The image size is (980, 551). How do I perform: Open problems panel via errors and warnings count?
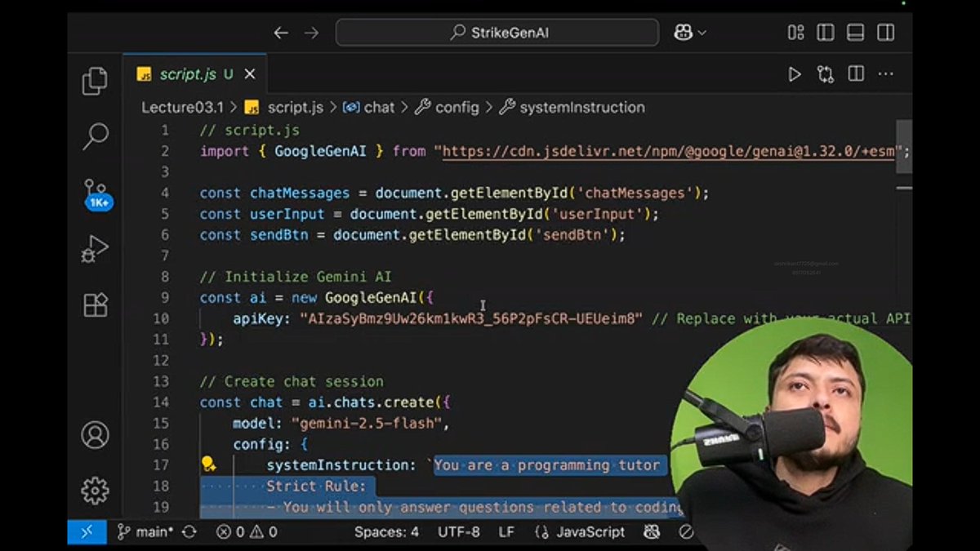coord(247,531)
